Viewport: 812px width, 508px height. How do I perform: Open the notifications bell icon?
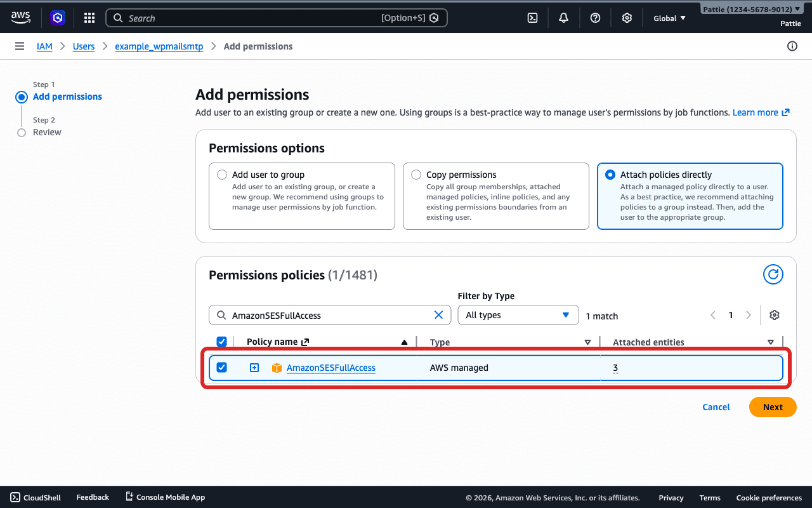tap(563, 18)
